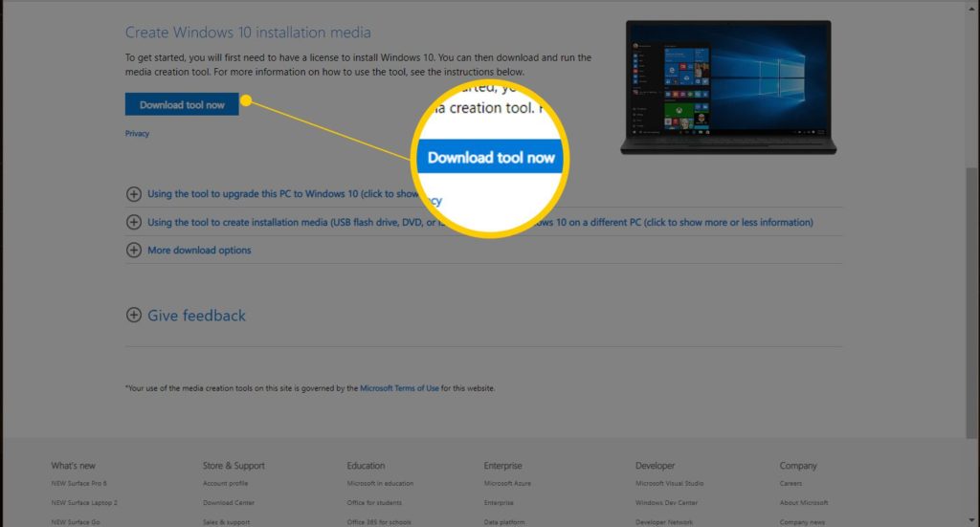Image resolution: width=980 pixels, height=527 pixels.
Task: Click the scrollbar up arrow
Action: (970, 7)
